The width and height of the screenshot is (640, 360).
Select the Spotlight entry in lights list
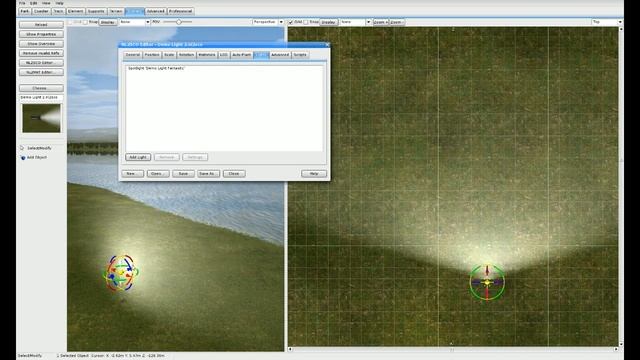click(x=156, y=68)
